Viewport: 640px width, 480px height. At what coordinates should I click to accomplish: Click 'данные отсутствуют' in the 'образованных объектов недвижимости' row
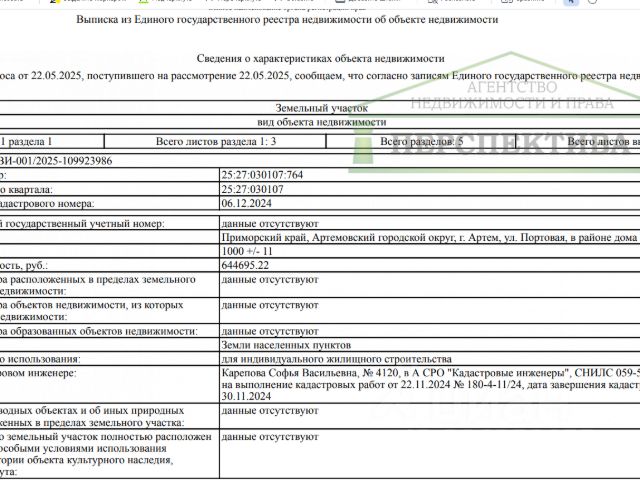pos(270,331)
